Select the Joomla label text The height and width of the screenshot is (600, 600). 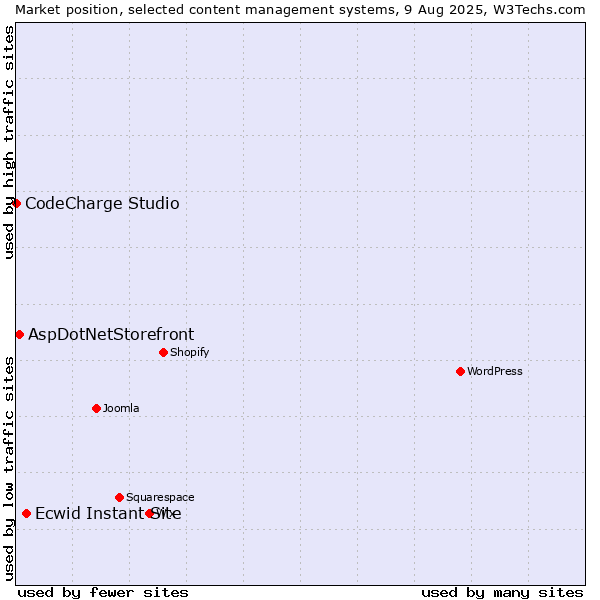click(121, 408)
